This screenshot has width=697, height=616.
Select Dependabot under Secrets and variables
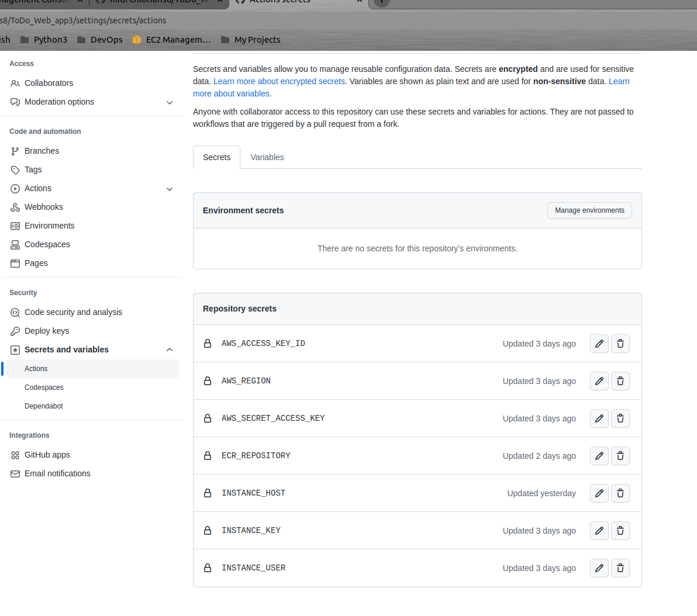click(x=44, y=406)
